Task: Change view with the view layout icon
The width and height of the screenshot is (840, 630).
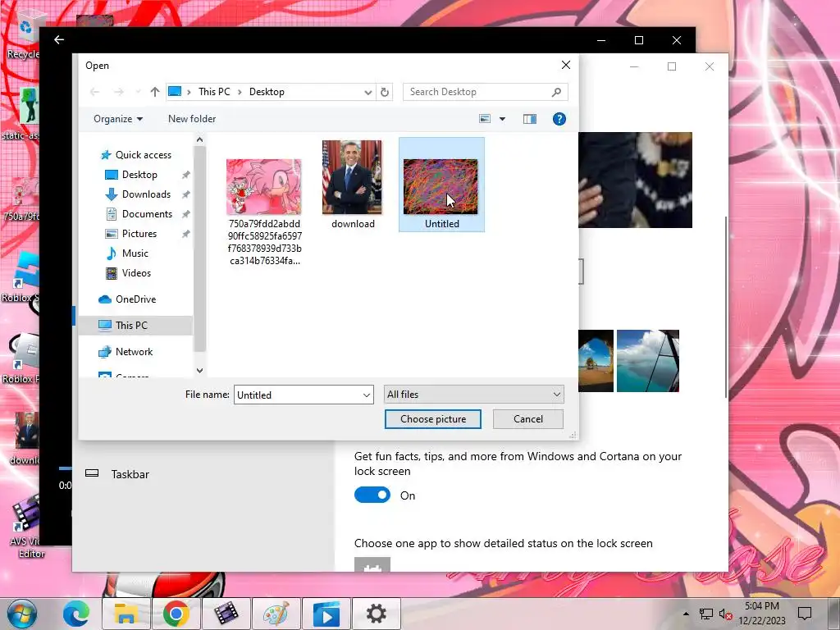Action: click(x=485, y=119)
